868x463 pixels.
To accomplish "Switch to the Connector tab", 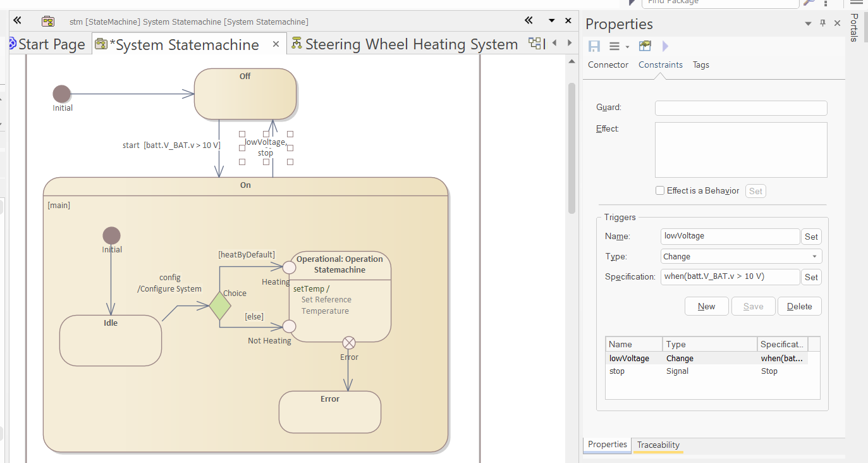I will pos(608,65).
